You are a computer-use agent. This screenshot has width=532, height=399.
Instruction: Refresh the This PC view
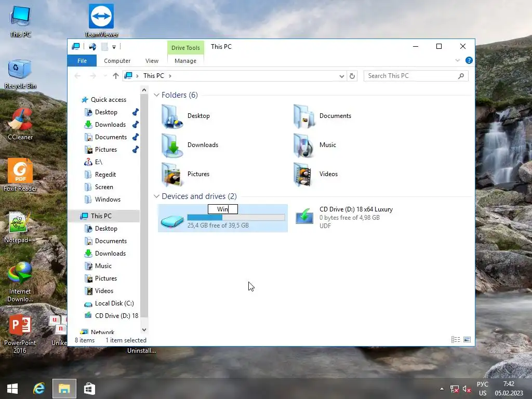(x=352, y=76)
